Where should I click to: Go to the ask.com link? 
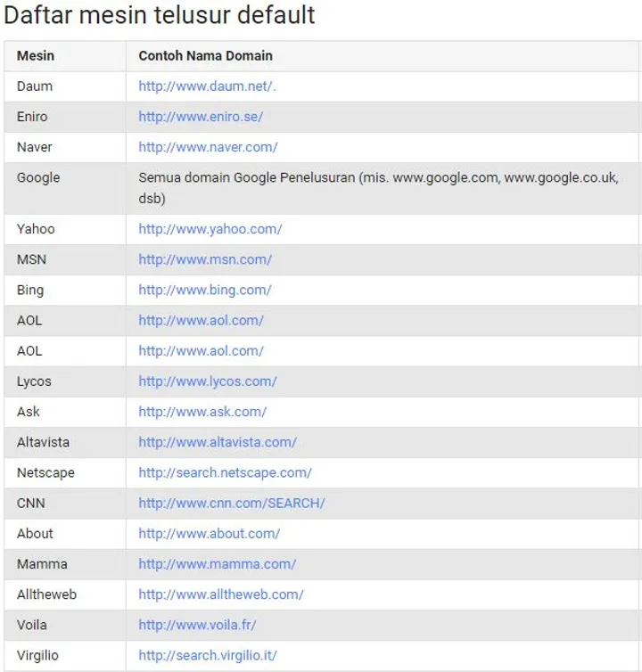[x=202, y=412]
